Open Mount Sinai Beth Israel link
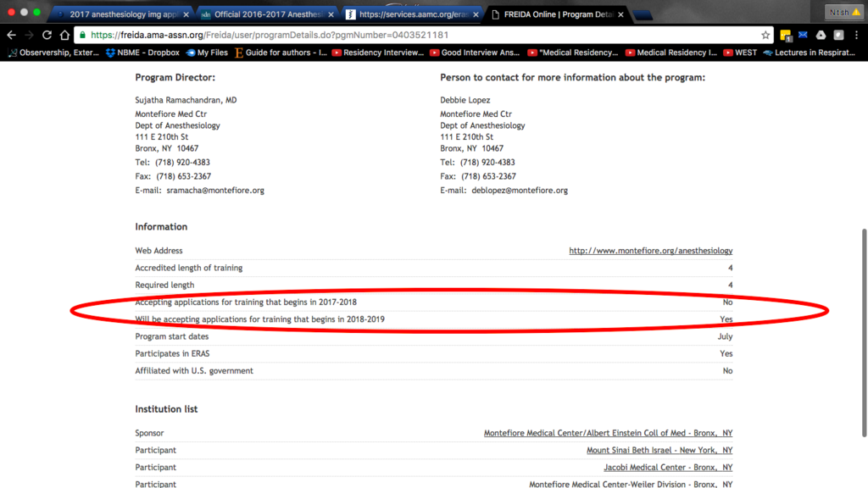The width and height of the screenshot is (868, 488). click(x=659, y=451)
